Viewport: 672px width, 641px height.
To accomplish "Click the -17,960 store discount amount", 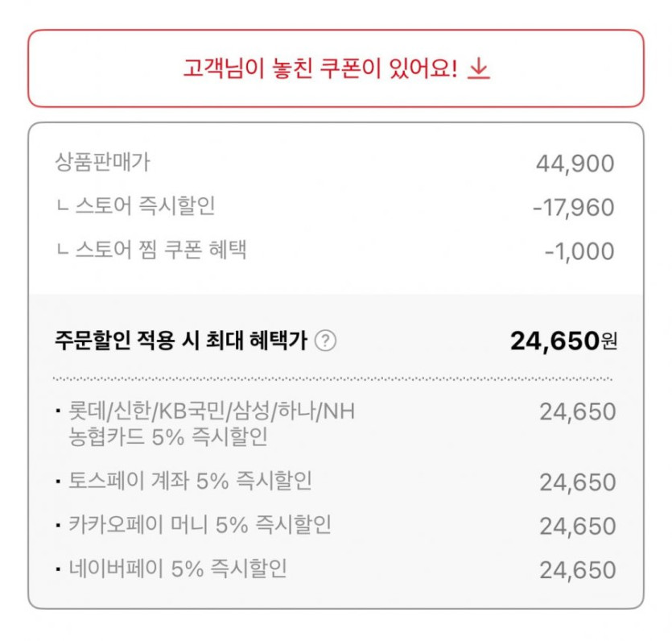I will point(573,208).
